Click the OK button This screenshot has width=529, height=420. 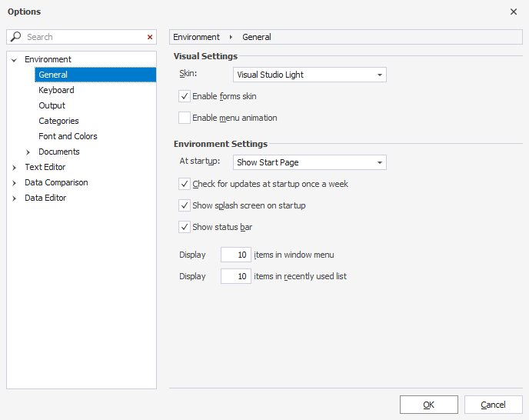click(x=428, y=405)
